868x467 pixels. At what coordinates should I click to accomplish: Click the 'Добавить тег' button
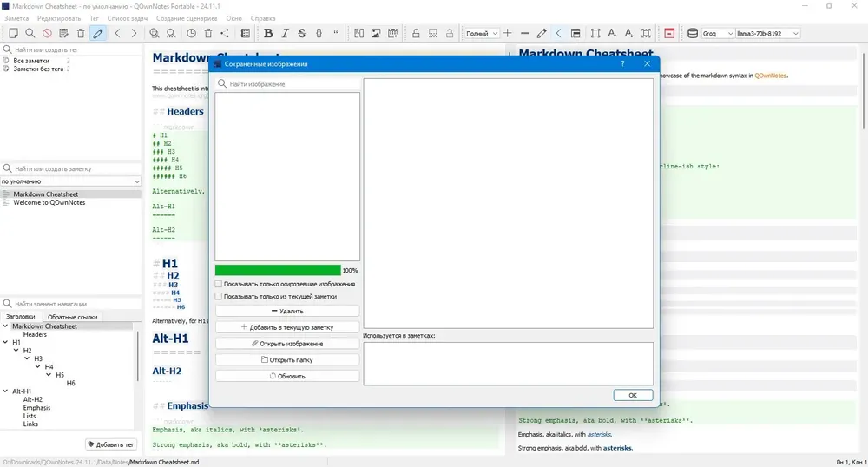tap(111, 444)
